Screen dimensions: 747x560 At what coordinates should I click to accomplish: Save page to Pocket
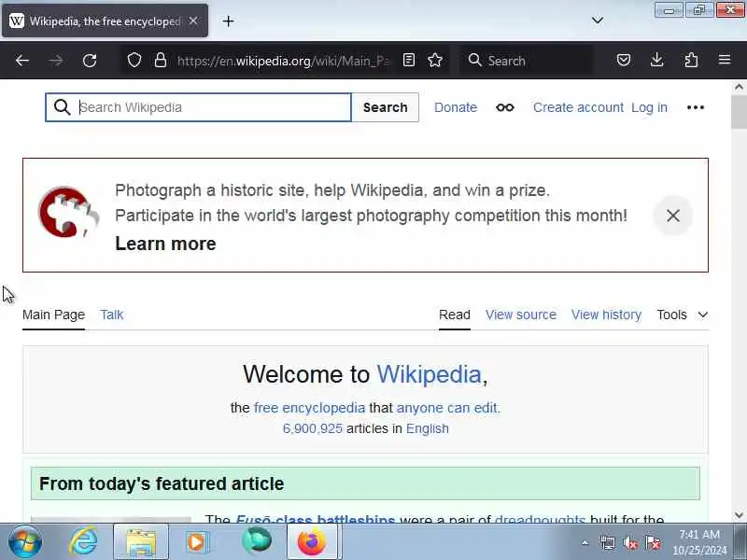coord(624,60)
